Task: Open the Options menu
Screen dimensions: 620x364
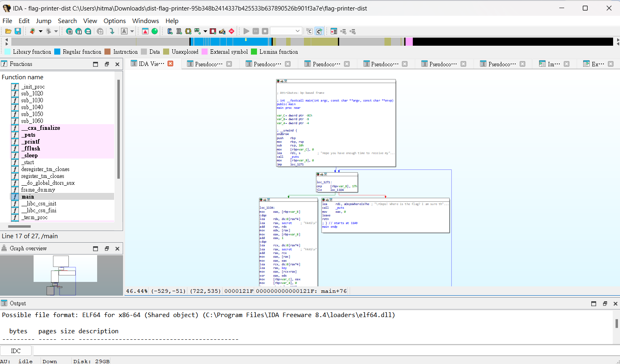Action: [x=115, y=21]
